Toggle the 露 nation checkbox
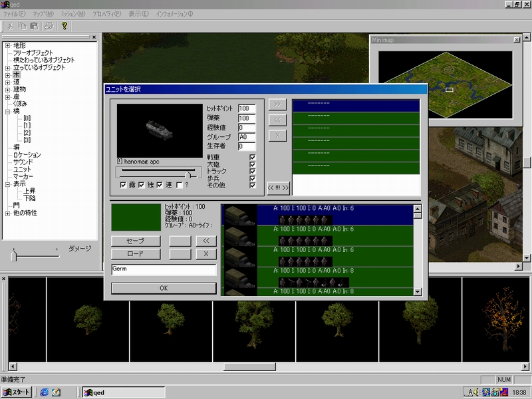This screenshot has height=399, width=532. [x=123, y=185]
